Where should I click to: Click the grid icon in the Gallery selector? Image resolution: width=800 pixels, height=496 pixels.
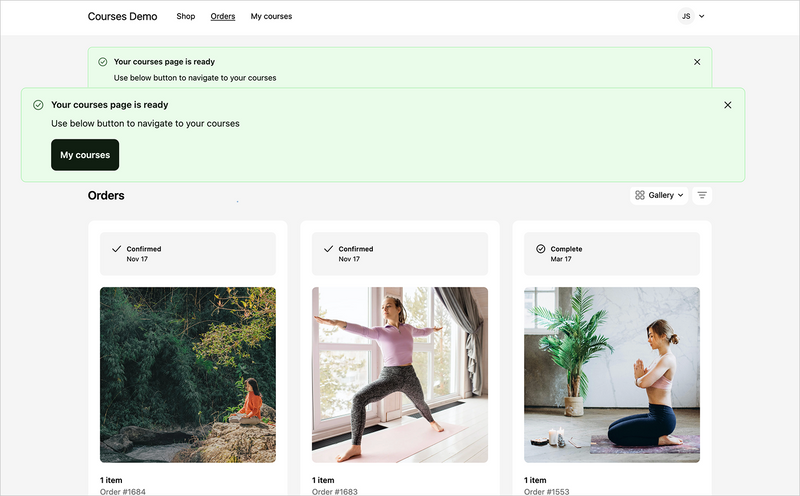click(x=640, y=195)
